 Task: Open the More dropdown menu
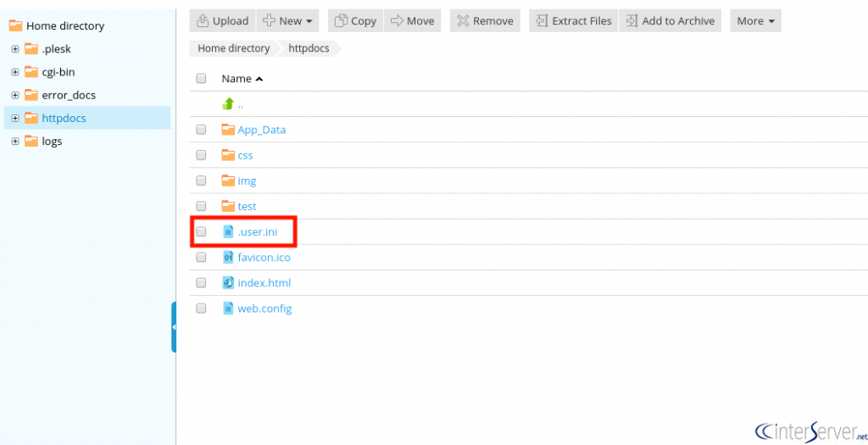point(755,21)
